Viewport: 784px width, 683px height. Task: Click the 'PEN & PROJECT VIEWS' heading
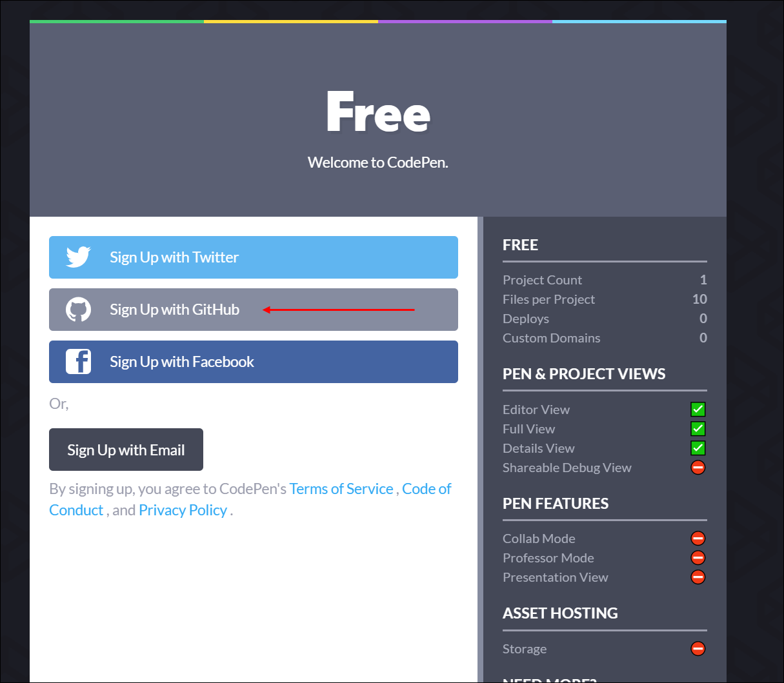(x=584, y=374)
